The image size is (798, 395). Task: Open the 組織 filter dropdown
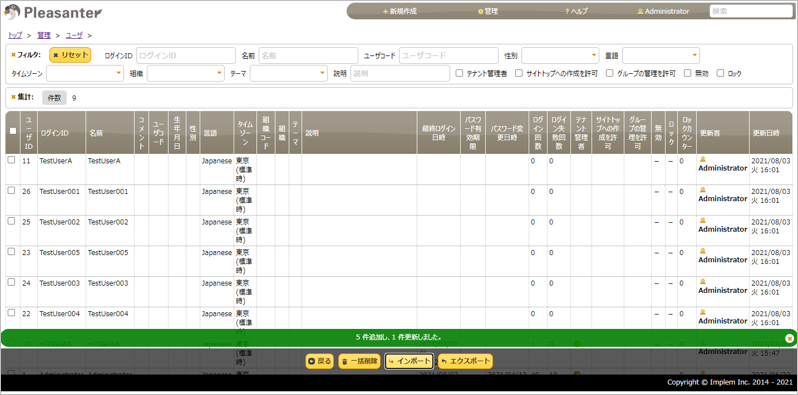[186, 74]
